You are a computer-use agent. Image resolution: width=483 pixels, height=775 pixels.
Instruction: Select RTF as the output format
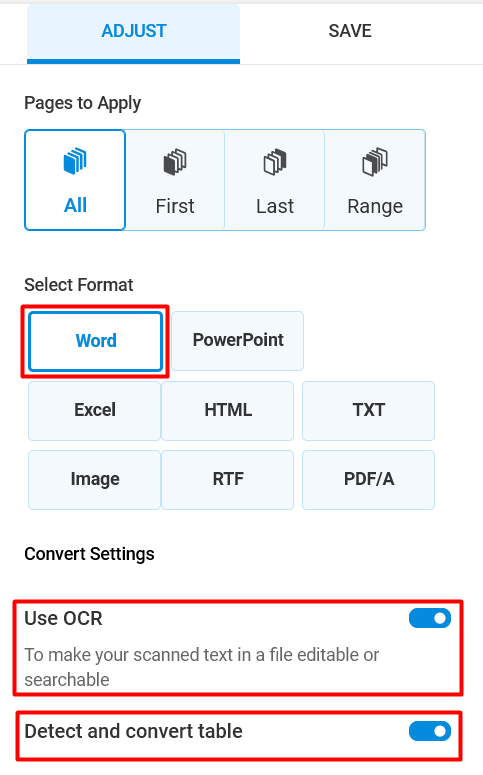click(x=227, y=479)
